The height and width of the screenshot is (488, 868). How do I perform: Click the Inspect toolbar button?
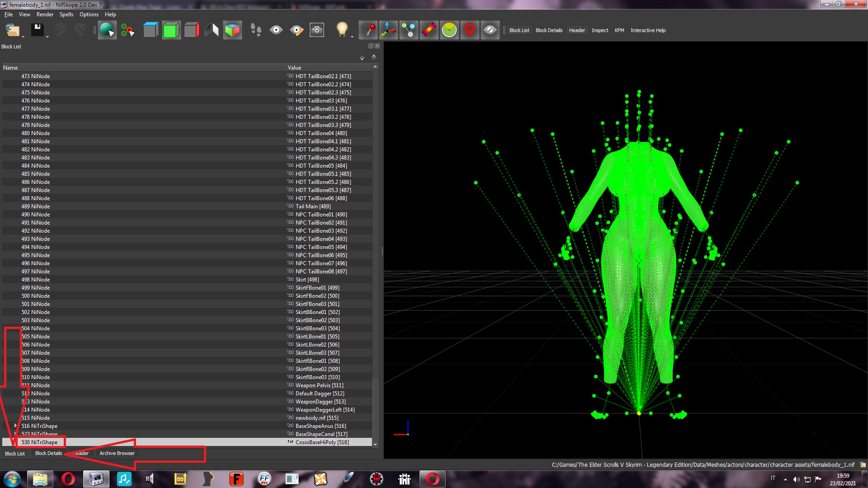600,30
